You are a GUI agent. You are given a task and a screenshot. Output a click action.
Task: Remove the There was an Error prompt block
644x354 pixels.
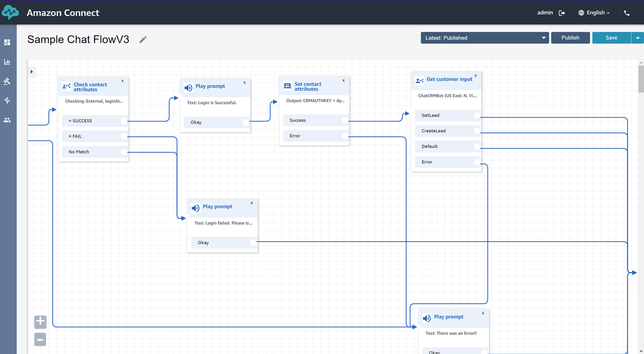point(483,313)
